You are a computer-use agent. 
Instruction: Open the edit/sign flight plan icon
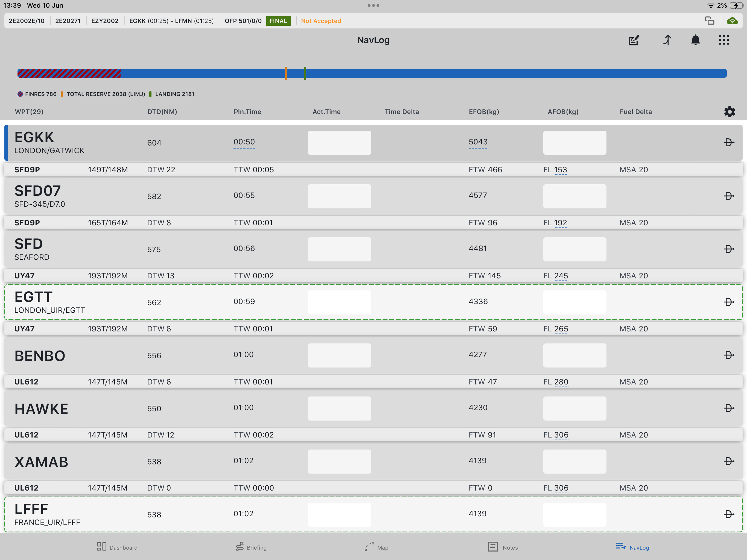(634, 40)
